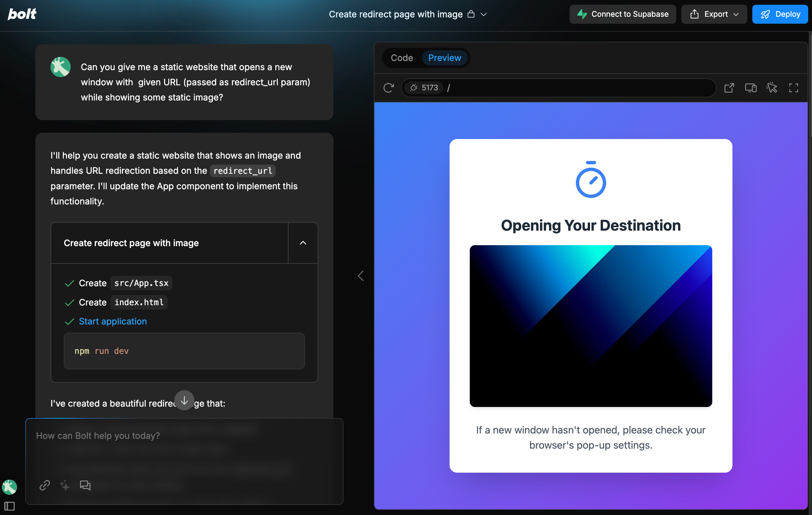Click the scroll-to-bottom arrow button

(184, 400)
